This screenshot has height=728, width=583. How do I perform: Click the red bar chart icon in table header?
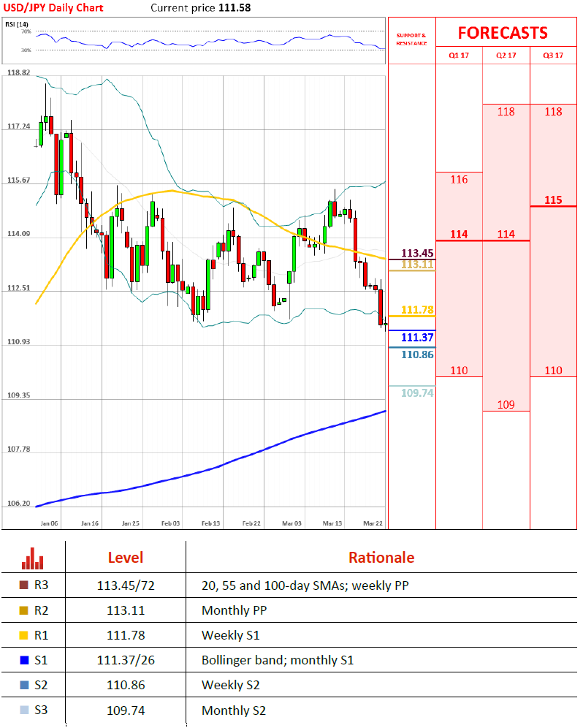(x=32, y=558)
